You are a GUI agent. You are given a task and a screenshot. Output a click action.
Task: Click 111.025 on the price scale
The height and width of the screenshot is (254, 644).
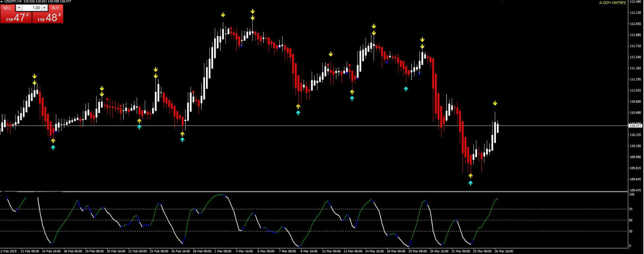pyautogui.click(x=636, y=90)
